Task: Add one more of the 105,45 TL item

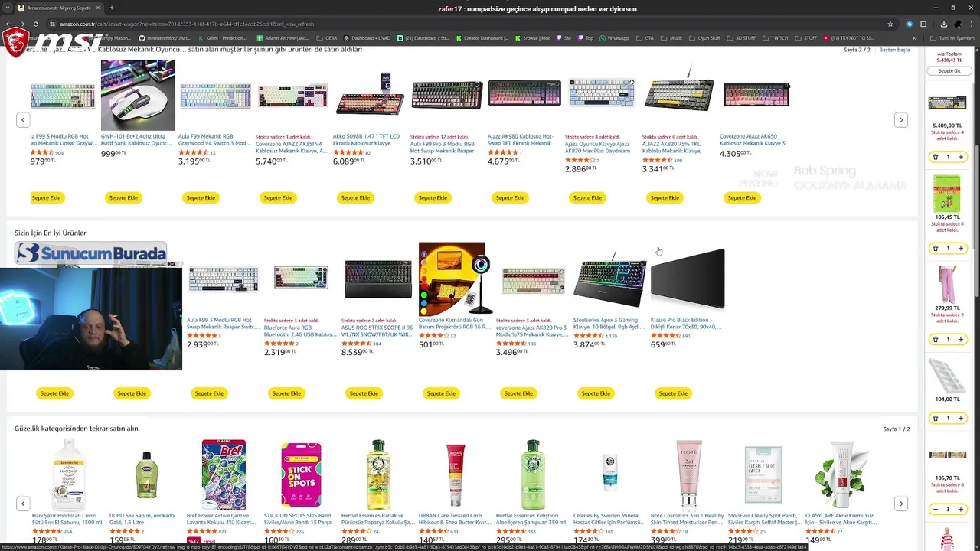Action: (961, 248)
